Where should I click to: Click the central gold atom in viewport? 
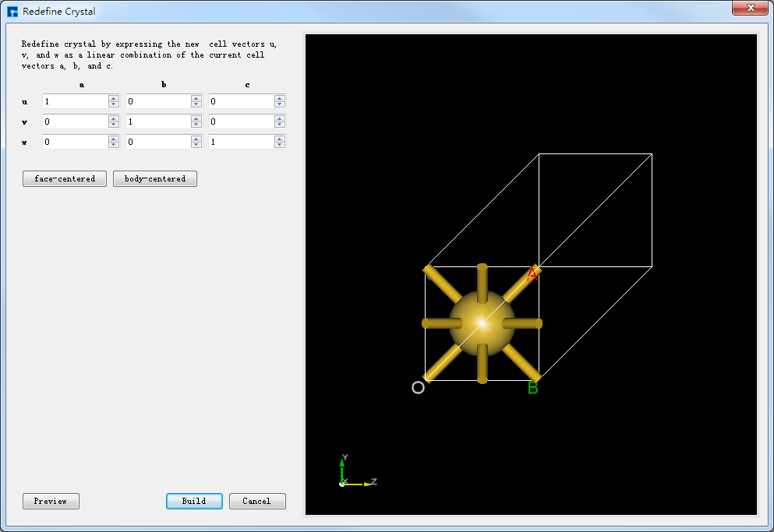(x=481, y=321)
